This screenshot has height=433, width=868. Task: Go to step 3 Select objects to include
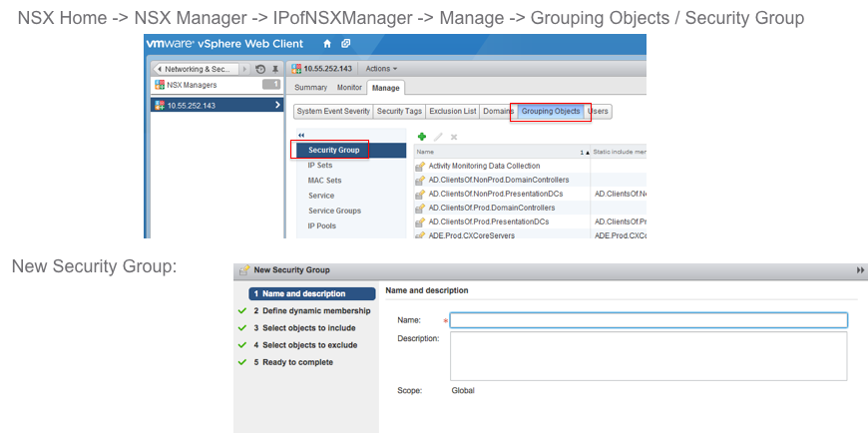[x=304, y=328]
